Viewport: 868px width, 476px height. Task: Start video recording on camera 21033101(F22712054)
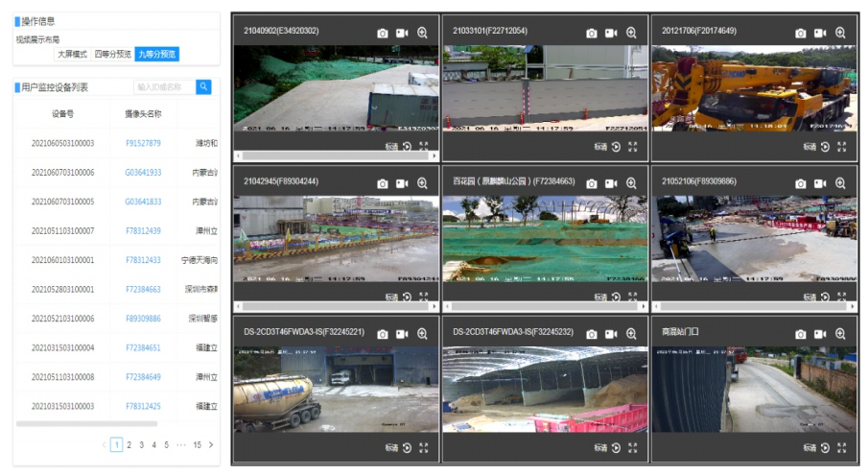tap(611, 33)
